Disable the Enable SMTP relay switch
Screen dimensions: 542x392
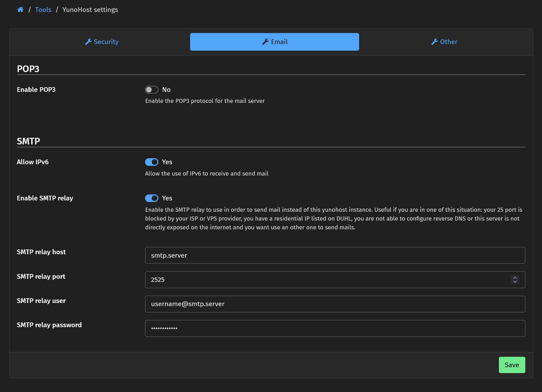tap(151, 198)
